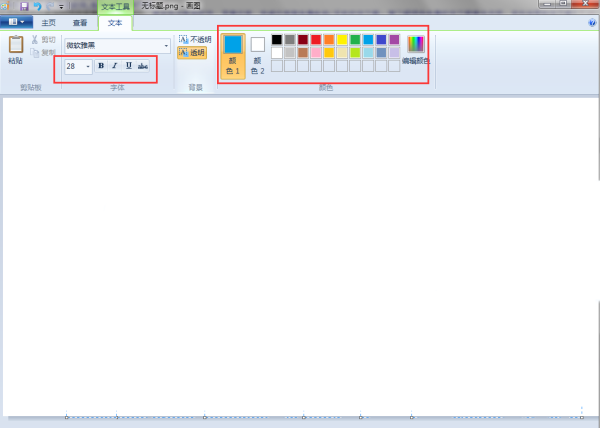Click the Redo arrow in title bar
600x428 pixels.
[x=50, y=6]
